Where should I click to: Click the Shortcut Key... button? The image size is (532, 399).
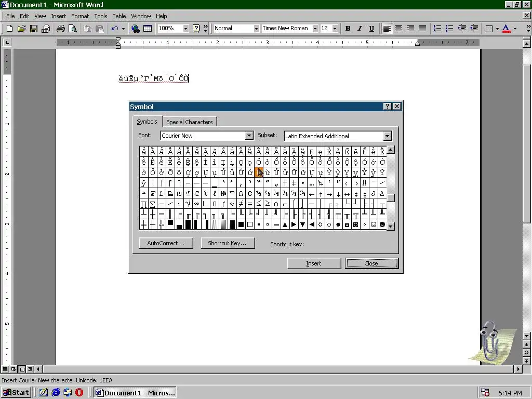pos(228,243)
